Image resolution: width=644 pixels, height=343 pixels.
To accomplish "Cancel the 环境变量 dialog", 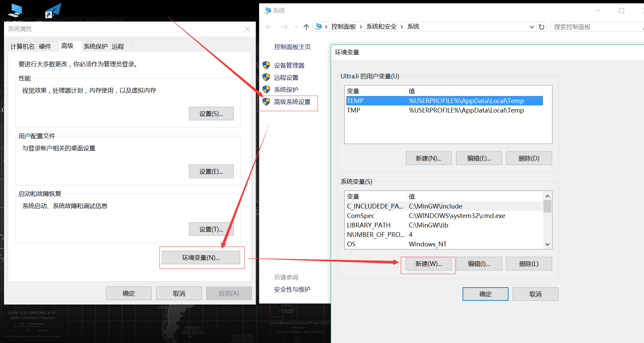I will [x=536, y=294].
